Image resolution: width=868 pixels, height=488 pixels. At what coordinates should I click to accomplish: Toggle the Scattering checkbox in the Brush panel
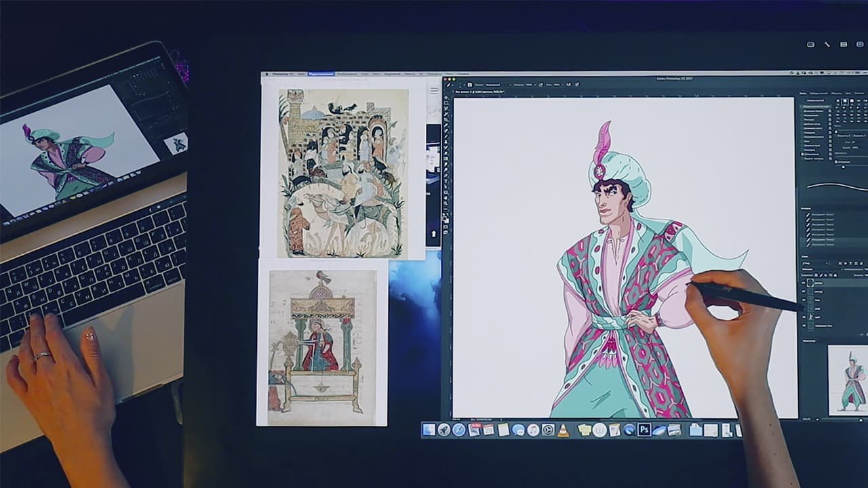tap(802, 115)
